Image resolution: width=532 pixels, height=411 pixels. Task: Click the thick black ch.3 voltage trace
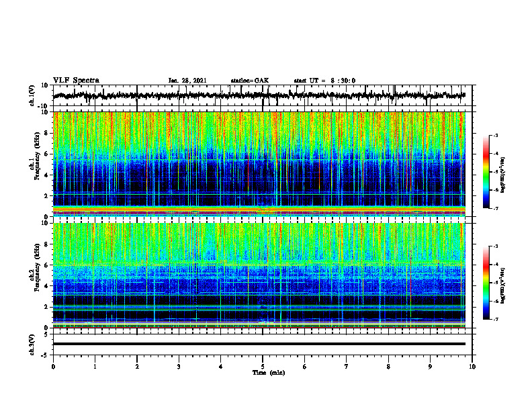click(x=259, y=344)
